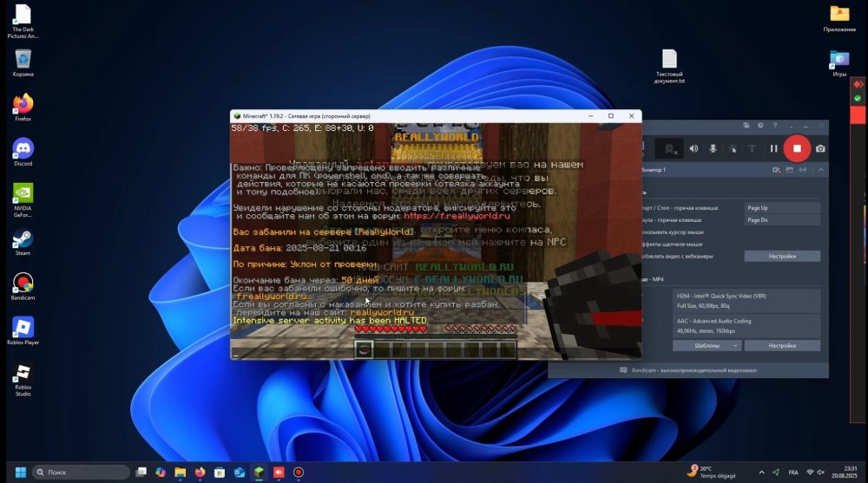
Task: Toggle the mouse cursor effect icon in Bandicam
Action: pos(733,148)
